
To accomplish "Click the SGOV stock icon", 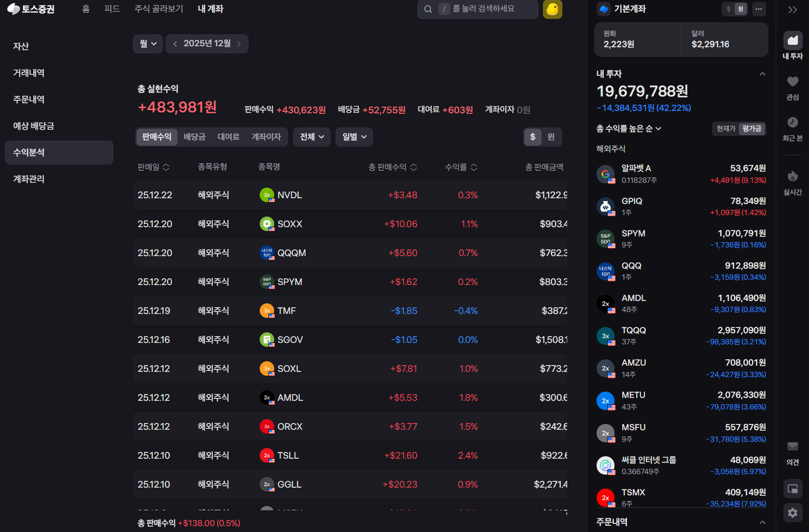I will 267,340.
